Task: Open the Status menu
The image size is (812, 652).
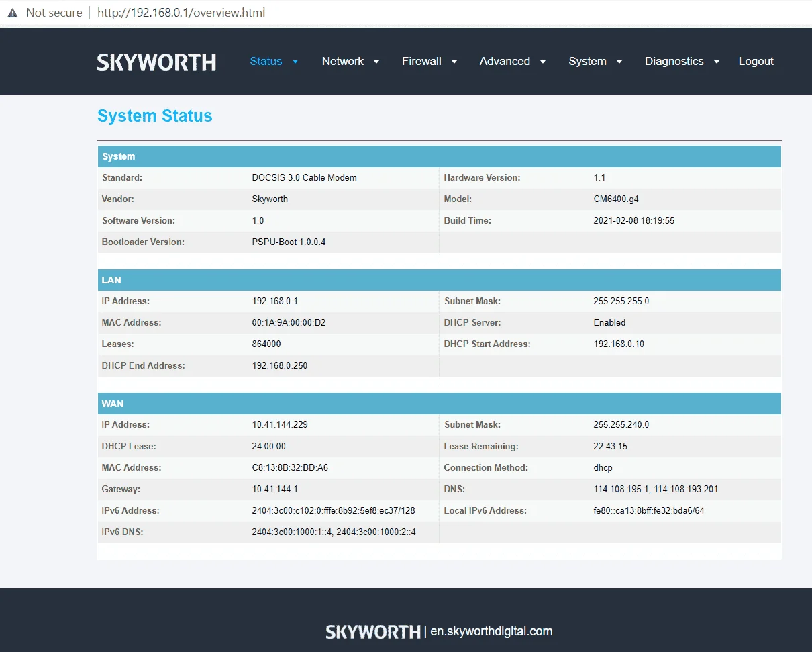Action: point(266,61)
